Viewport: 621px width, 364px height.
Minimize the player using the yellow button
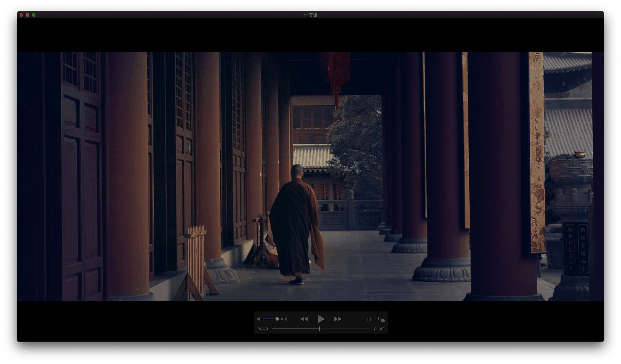point(28,15)
